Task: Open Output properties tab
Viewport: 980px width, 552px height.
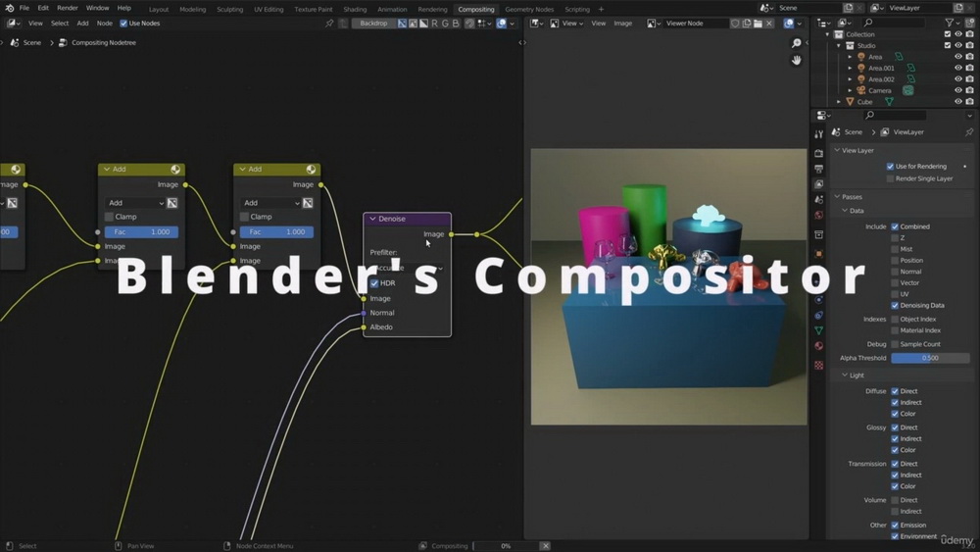Action: tap(818, 169)
